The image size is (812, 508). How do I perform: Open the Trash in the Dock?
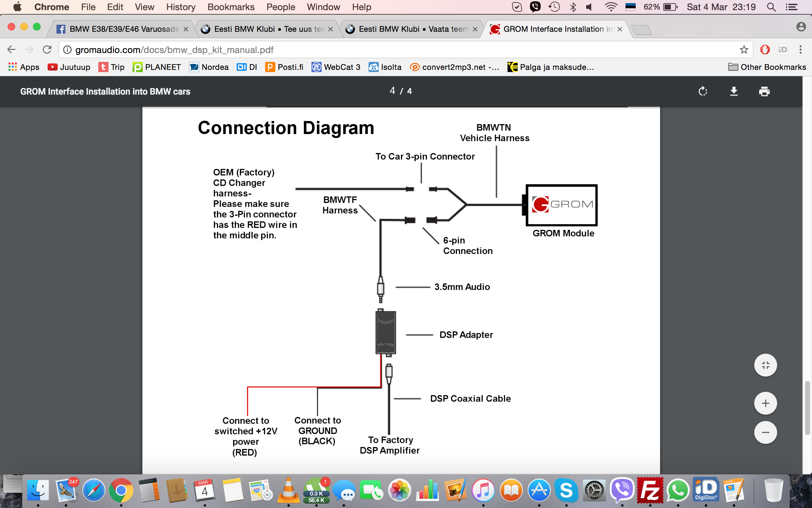[774, 491]
